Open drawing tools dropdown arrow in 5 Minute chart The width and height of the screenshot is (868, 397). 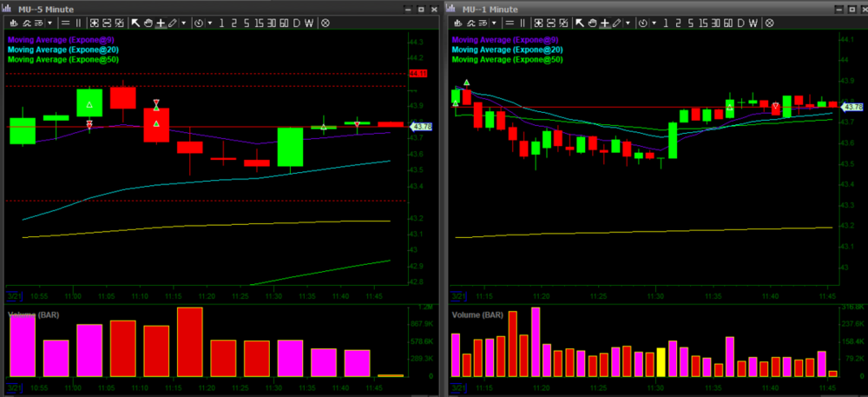tap(183, 23)
